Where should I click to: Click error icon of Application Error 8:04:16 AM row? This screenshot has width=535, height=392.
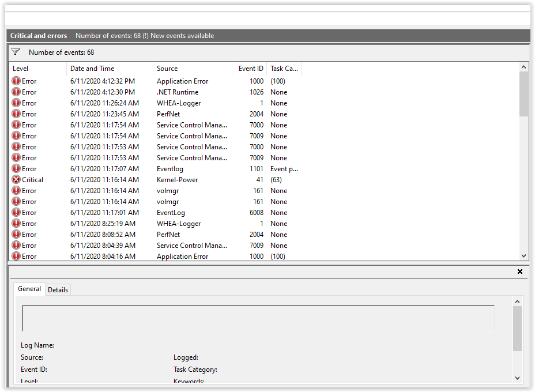(16, 256)
